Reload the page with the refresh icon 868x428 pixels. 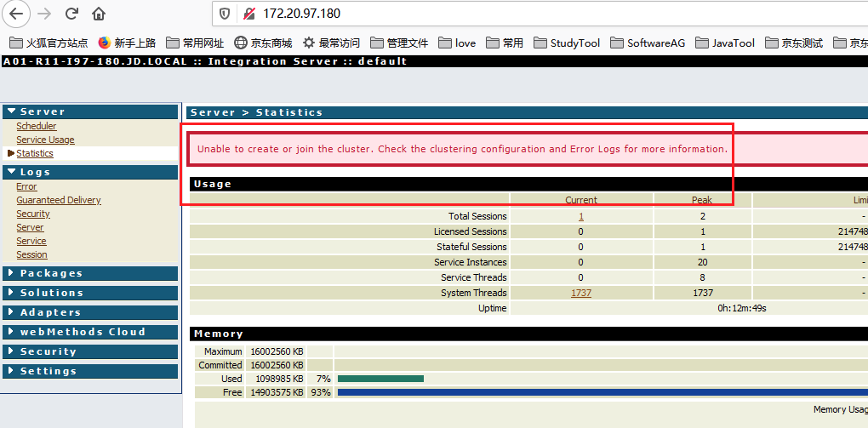(71, 14)
